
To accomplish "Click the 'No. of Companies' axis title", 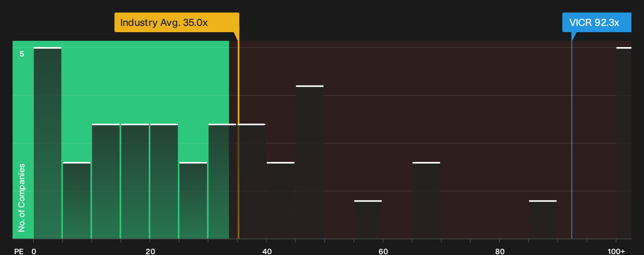I will point(22,197).
